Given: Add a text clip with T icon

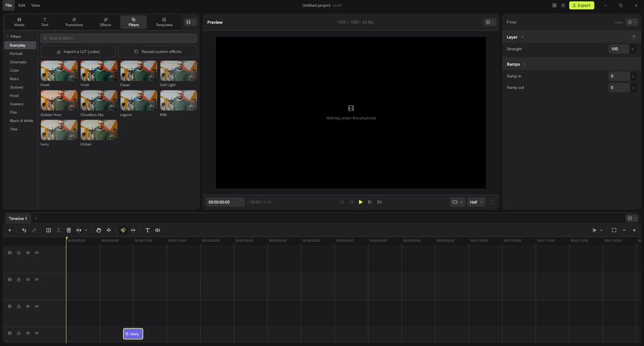Looking at the screenshot, I should (x=147, y=230).
